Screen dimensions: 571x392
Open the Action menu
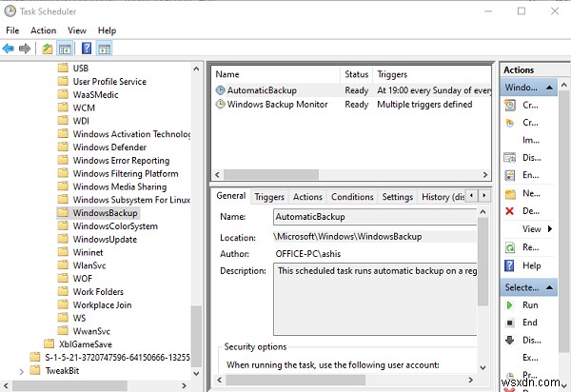point(43,30)
